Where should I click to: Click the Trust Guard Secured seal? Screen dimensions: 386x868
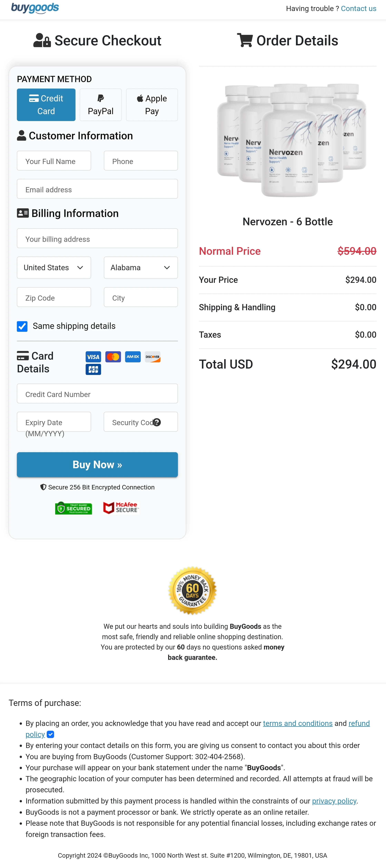coord(73,508)
